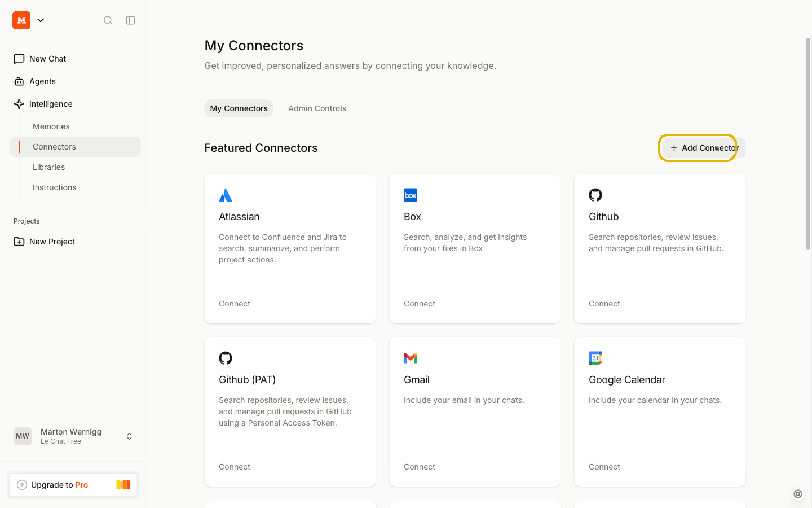This screenshot has width=812, height=508.
Task: Click the Atlassian connector logo
Action: pos(226,195)
